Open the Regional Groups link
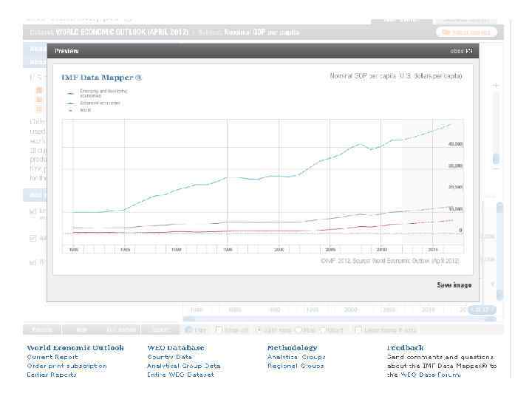The image size is (532, 399). click(296, 366)
